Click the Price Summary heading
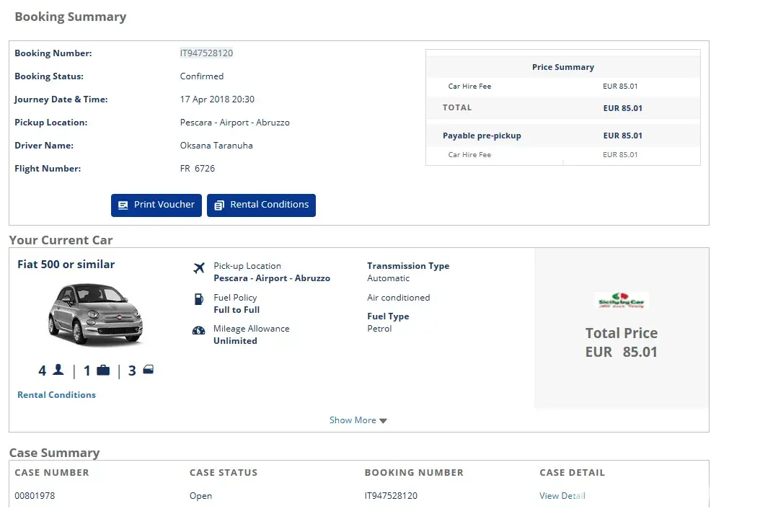Image resolution: width=760 pixels, height=532 pixels. point(562,67)
